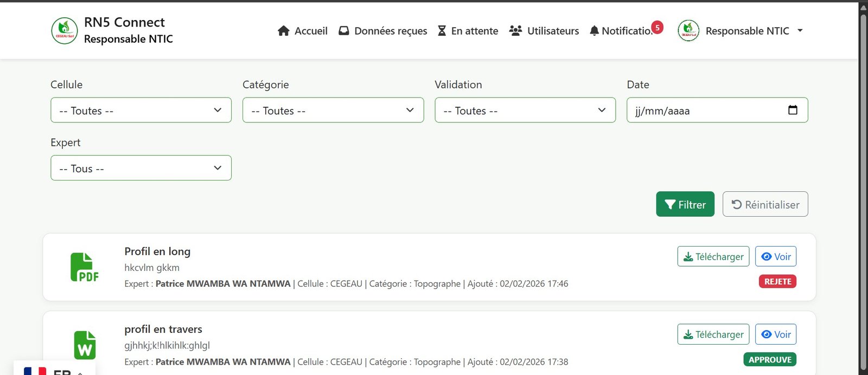This screenshot has height=375, width=868.
Task: Open the Données reçues page
Action: point(383,31)
